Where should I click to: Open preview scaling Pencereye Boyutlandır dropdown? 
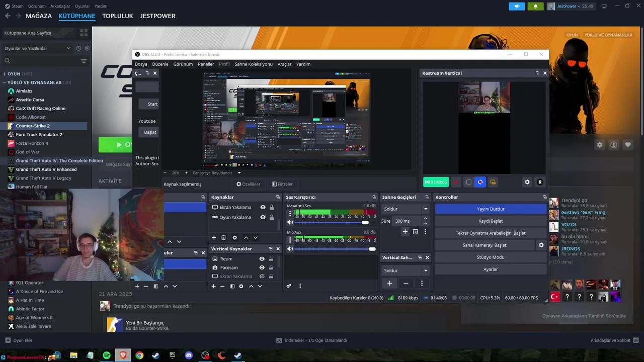click(217, 173)
